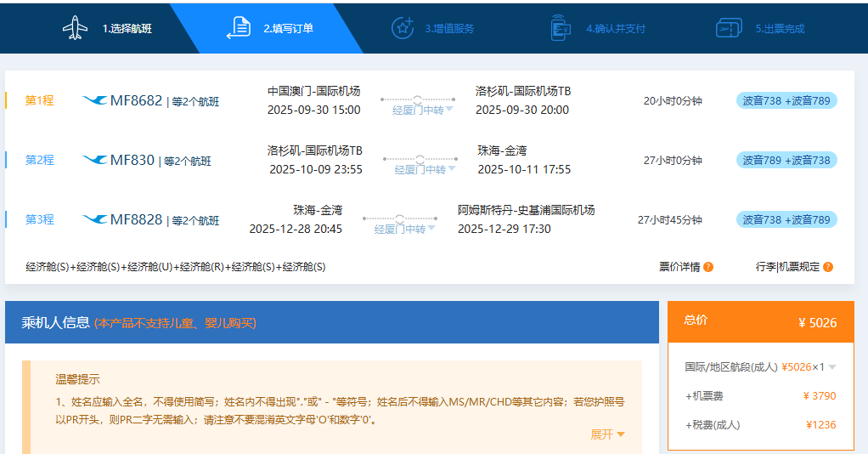Image resolution: width=868 pixels, height=454 pixels.
Task: Click the payment confirmation phone icon
Action: coord(561,28)
